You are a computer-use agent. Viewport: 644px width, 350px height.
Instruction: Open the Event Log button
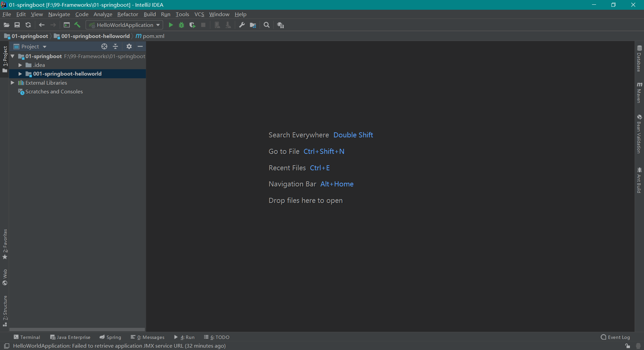point(615,337)
